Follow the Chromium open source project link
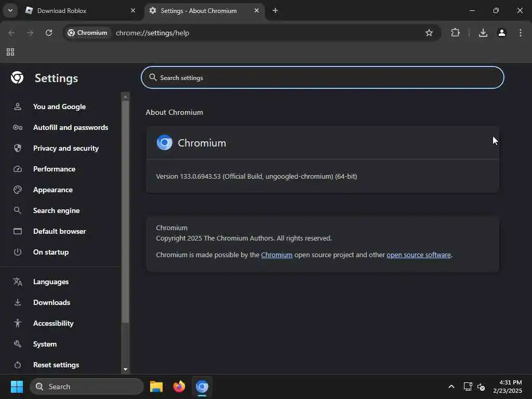The image size is (532, 399). (276, 255)
